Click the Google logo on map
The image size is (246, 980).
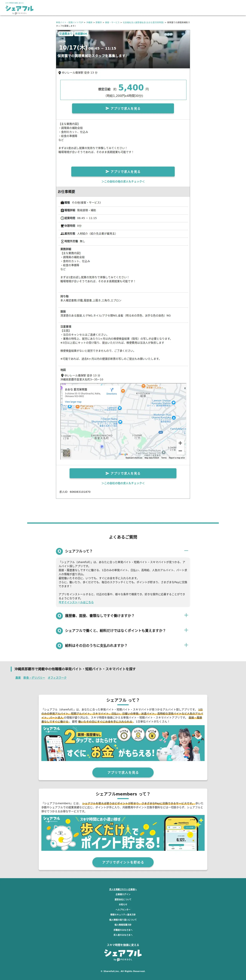pyautogui.click(x=123, y=454)
